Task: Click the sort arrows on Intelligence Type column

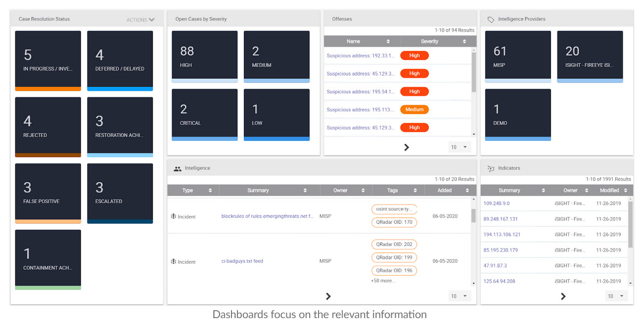Action: 210,191
